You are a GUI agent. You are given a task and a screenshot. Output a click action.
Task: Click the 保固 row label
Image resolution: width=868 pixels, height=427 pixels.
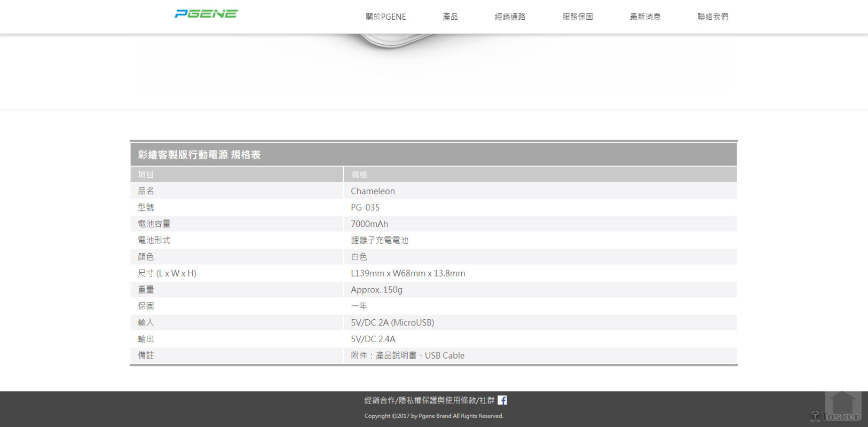tap(146, 306)
